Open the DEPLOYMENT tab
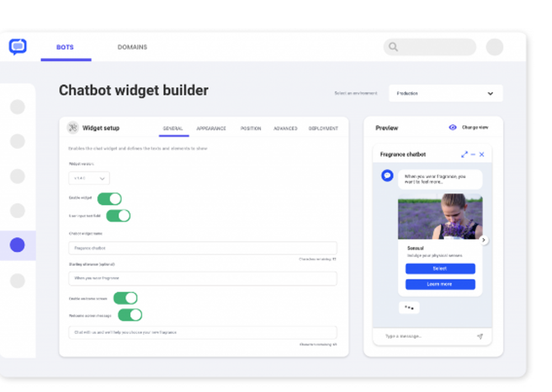 click(323, 129)
